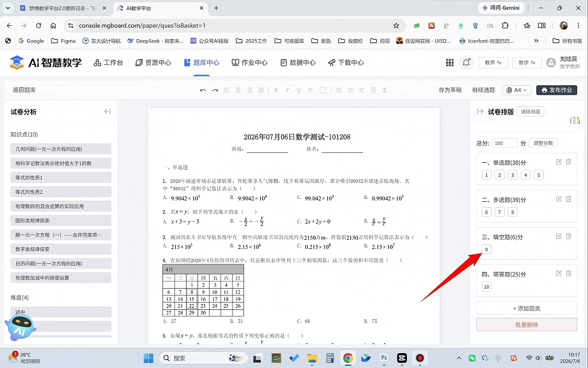The width and height of the screenshot is (588, 368).
Task: Open the AI assistant robot icon
Action: tap(21, 328)
